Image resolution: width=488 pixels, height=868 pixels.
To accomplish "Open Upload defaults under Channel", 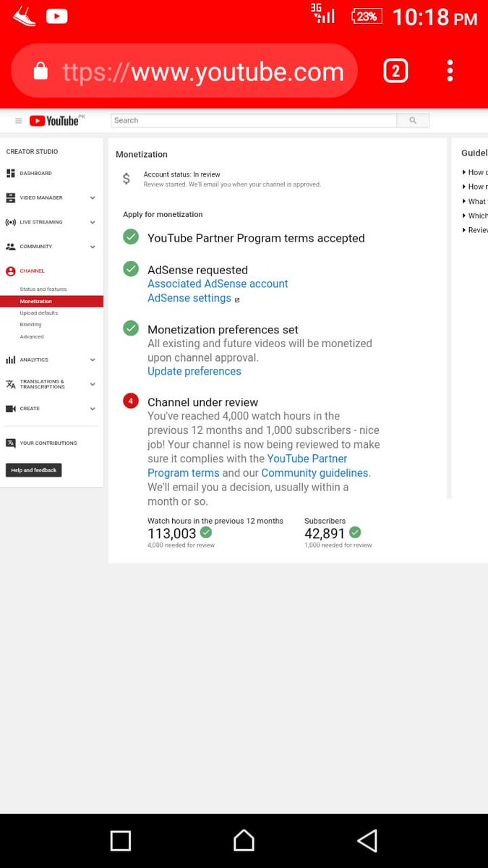I will pos(39,313).
